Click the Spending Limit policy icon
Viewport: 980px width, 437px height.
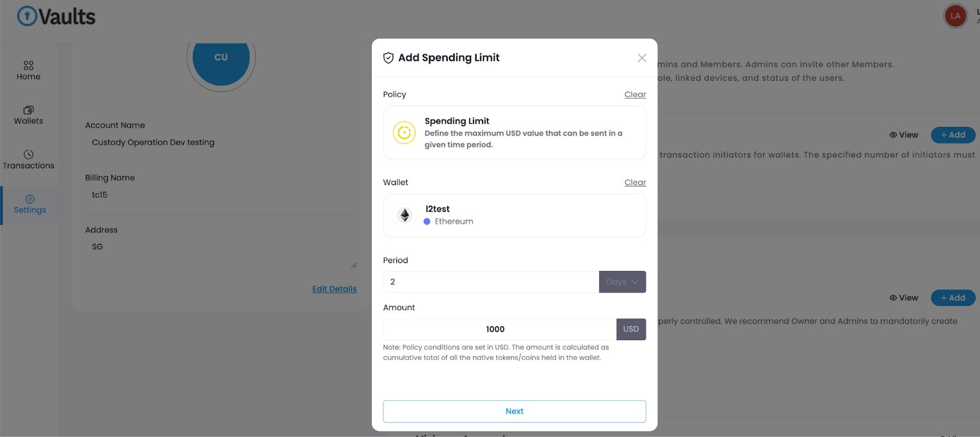coord(404,132)
